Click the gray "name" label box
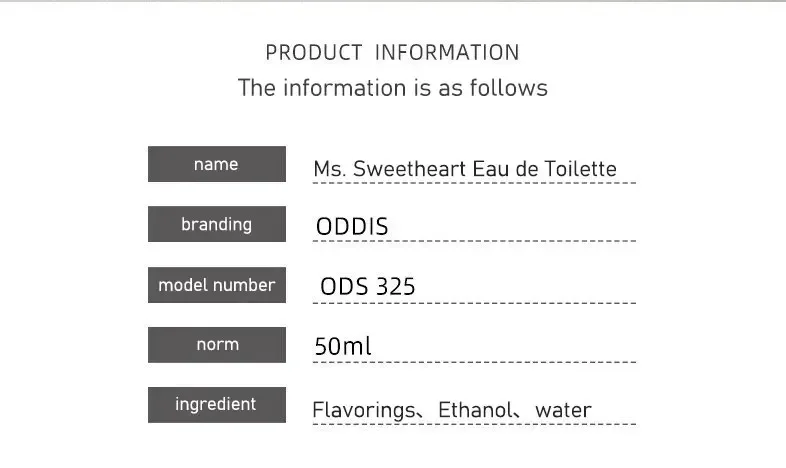This screenshot has height=468, width=786. (x=216, y=164)
